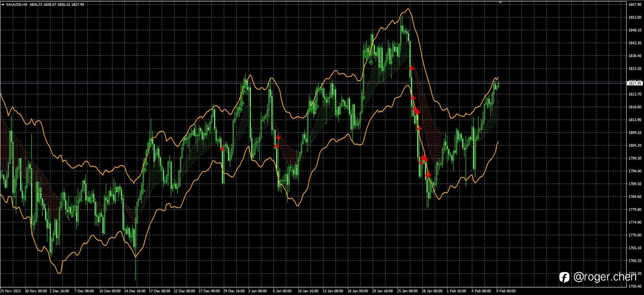Click the 1760.20 price axis label
The image size is (644, 295).
634,261
